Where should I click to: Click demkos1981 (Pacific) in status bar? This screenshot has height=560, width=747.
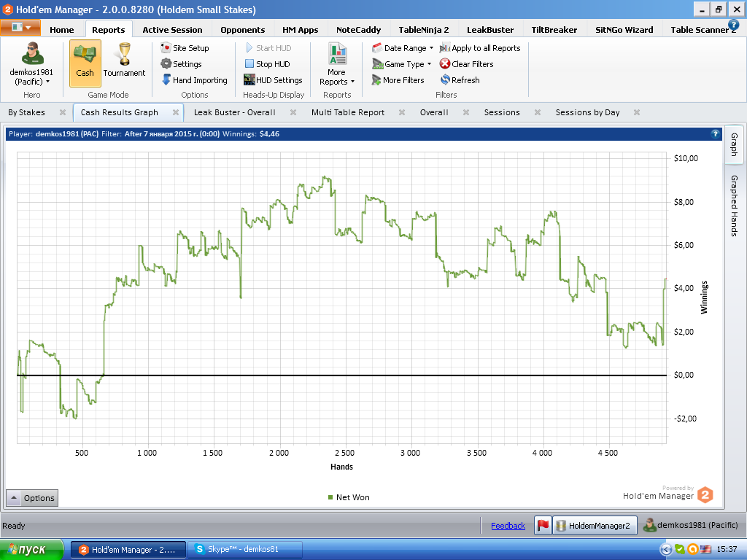click(691, 525)
